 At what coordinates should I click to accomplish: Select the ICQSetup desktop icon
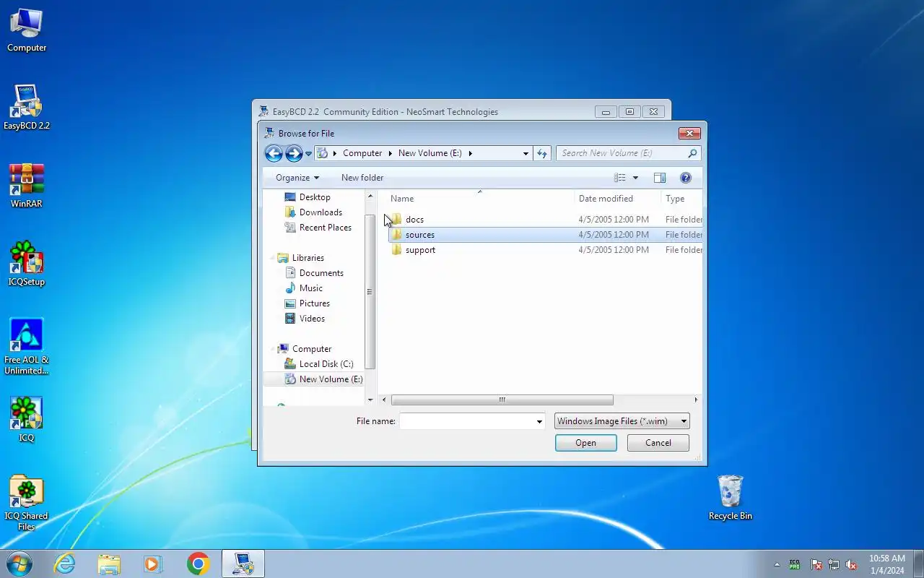coord(27,264)
